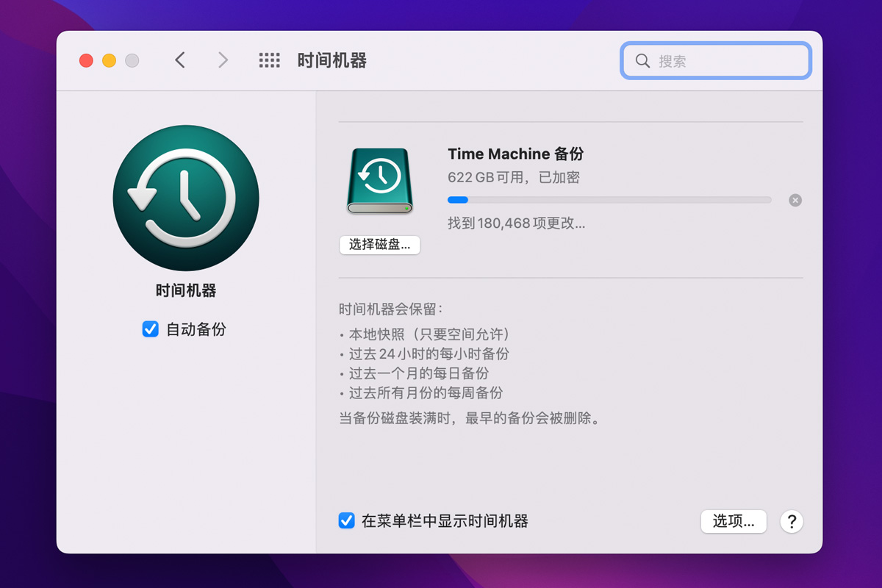Viewport: 882px width, 588px height.
Task: Click the Time Machine 备份 heading
Action: click(514, 154)
